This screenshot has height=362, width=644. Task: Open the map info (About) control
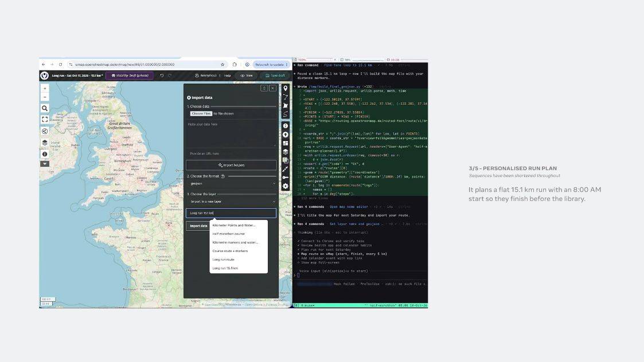click(x=45, y=154)
